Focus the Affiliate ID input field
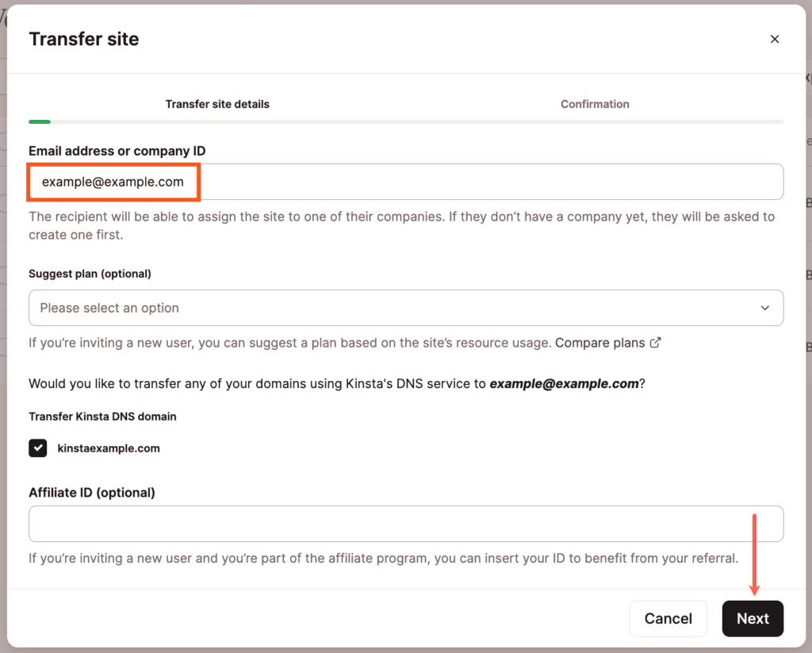Screen dimensions: 812x653 pyautogui.click(x=406, y=524)
